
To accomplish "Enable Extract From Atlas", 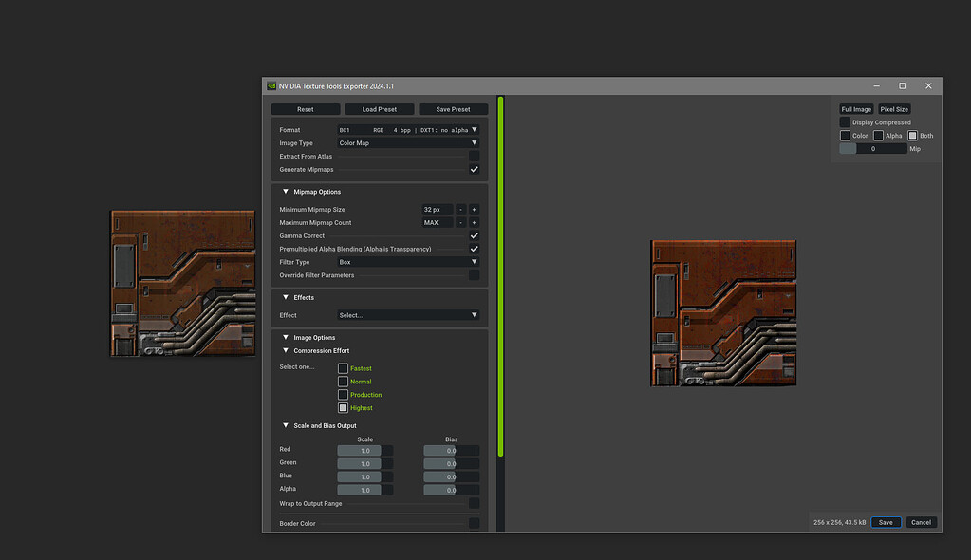I will [473, 156].
